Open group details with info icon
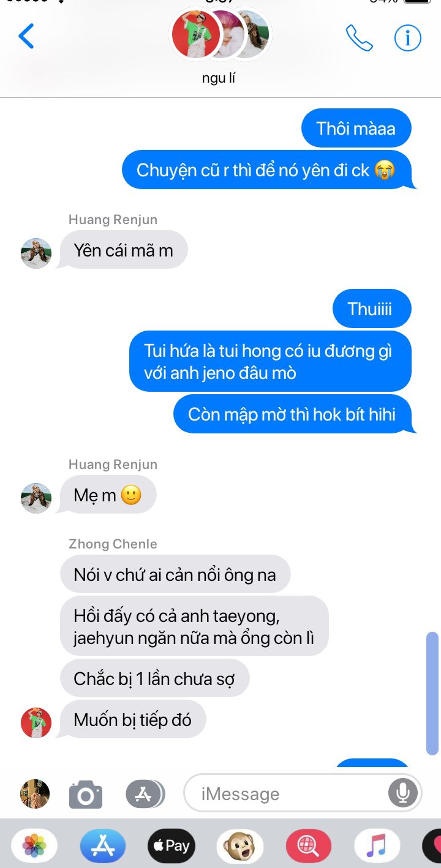Image resolution: width=441 pixels, height=868 pixels. [407, 38]
